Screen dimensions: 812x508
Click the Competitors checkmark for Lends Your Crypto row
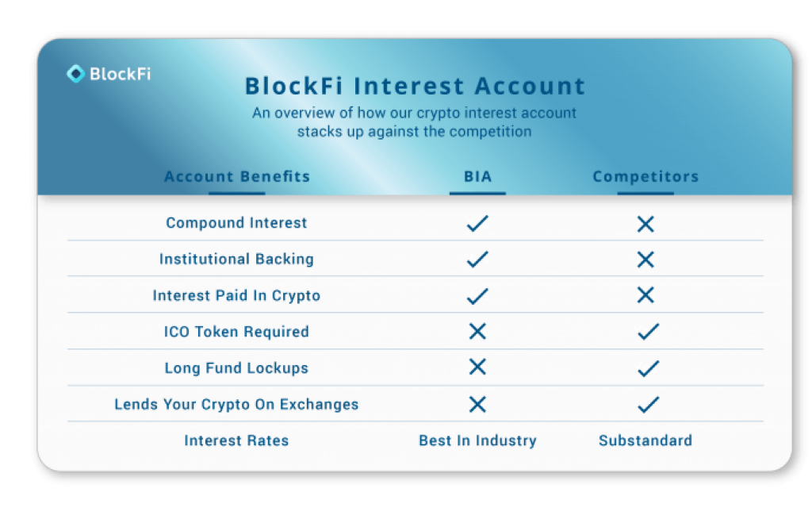(x=649, y=404)
